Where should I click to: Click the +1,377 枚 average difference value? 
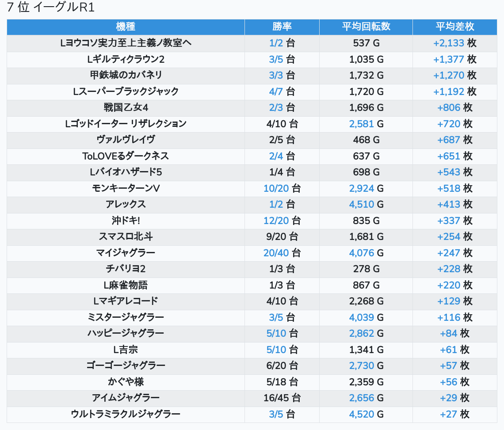pos(455,59)
